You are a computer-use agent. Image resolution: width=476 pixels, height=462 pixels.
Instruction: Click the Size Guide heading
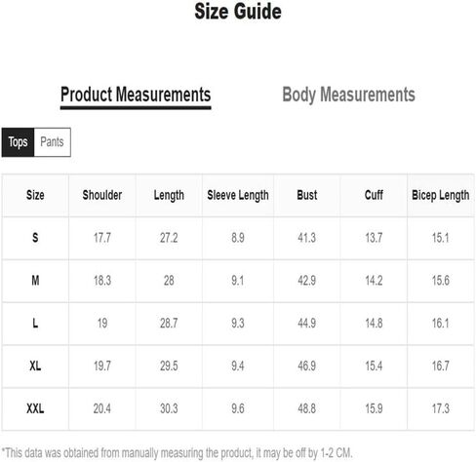[238, 12]
